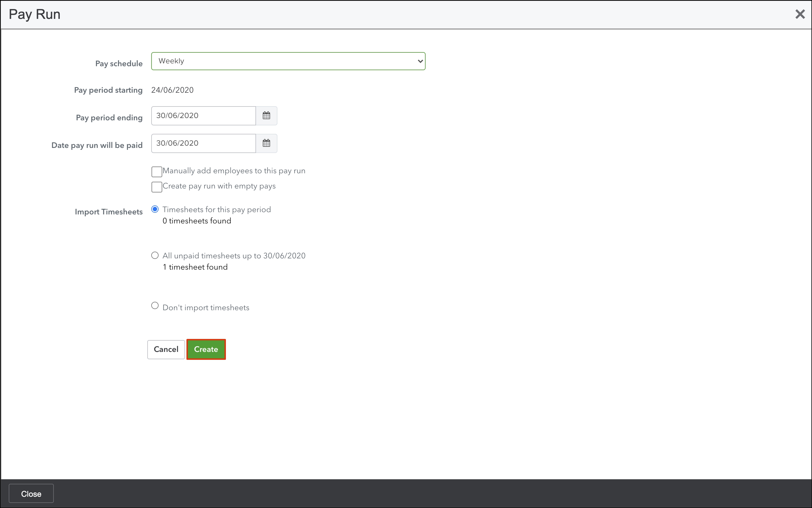The width and height of the screenshot is (812, 508).
Task: Enable Create pay run with empty pays
Action: pos(157,187)
